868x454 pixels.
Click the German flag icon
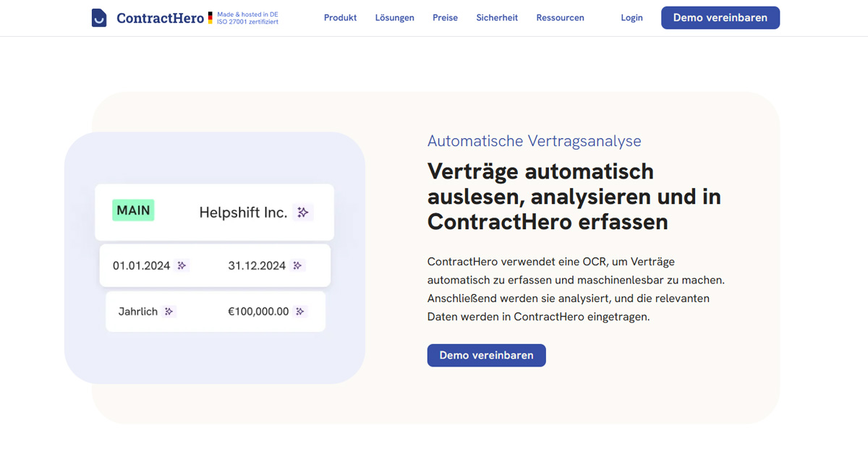click(x=210, y=18)
